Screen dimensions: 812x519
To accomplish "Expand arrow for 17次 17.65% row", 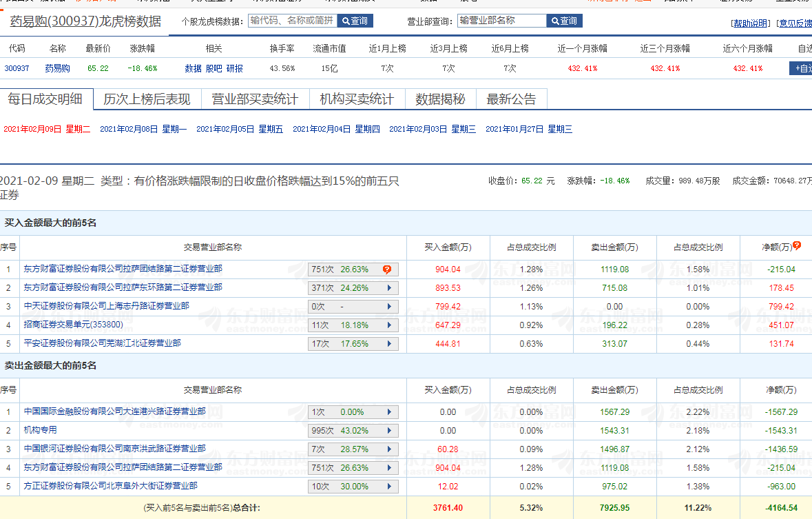I will pyautogui.click(x=389, y=344).
